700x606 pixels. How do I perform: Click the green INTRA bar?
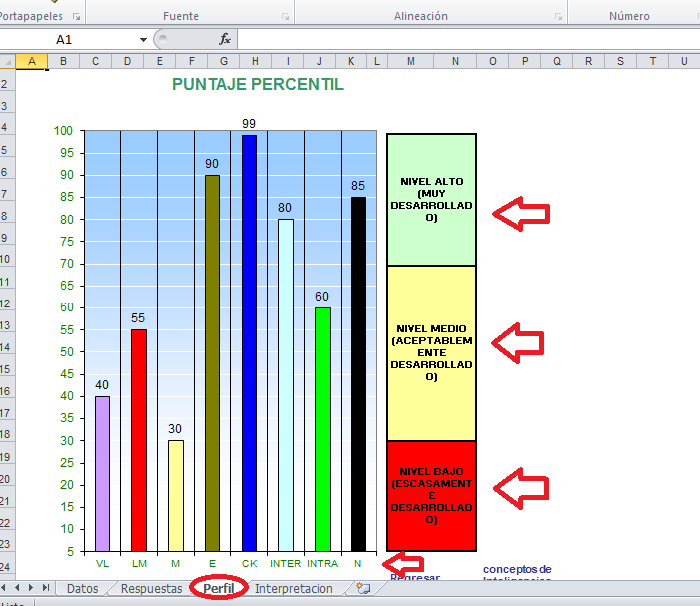(x=323, y=429)
